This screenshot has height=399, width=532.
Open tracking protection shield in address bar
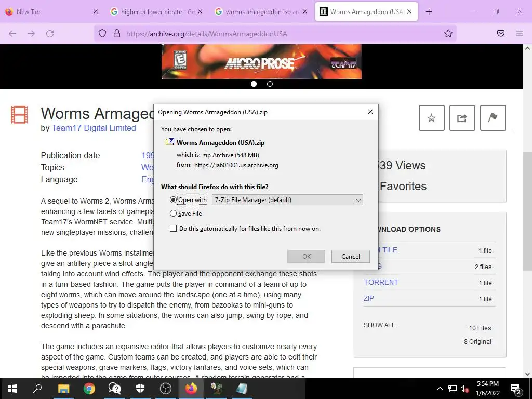pyautogui.click(x=102, y=34)
